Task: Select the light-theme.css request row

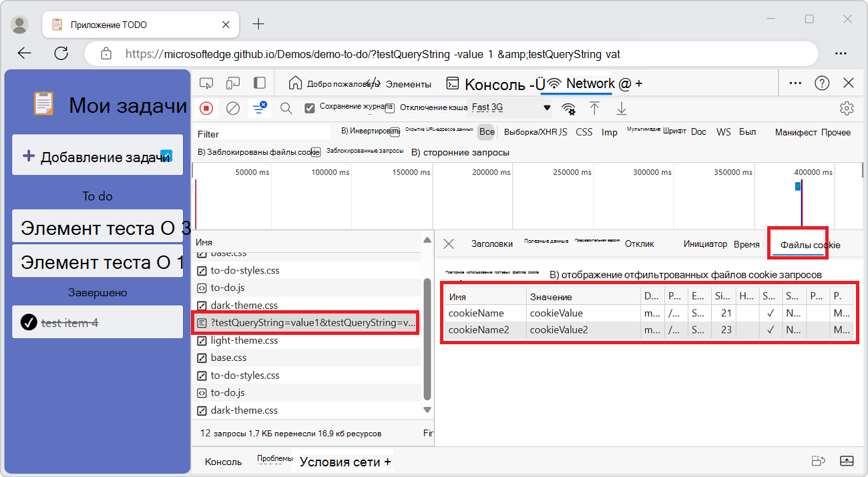Action: coord(307,340)
